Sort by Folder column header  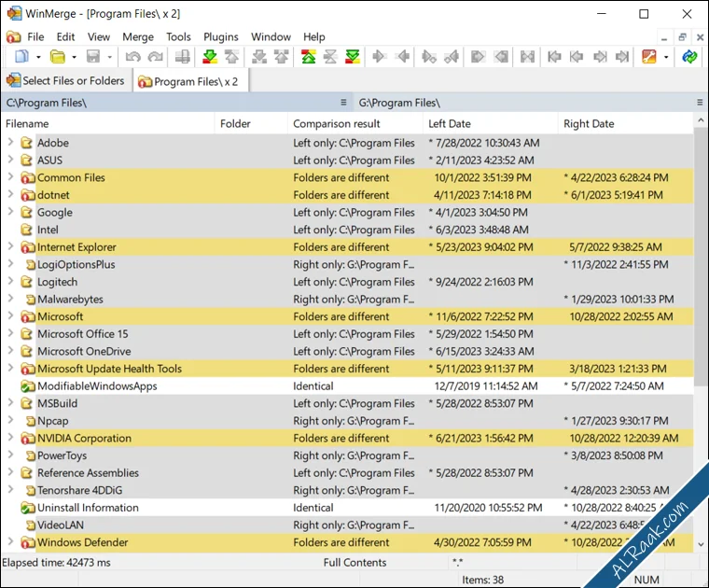pyautogui.click(x=251, y=123)
